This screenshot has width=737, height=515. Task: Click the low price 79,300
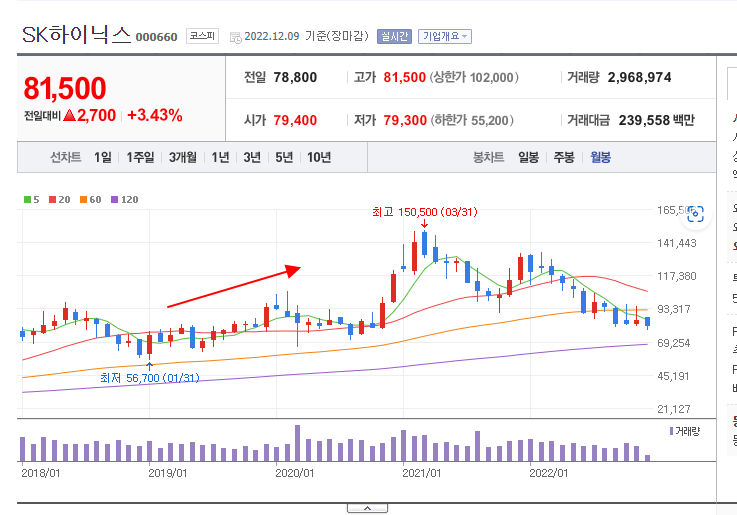click(x=405, y=120)
